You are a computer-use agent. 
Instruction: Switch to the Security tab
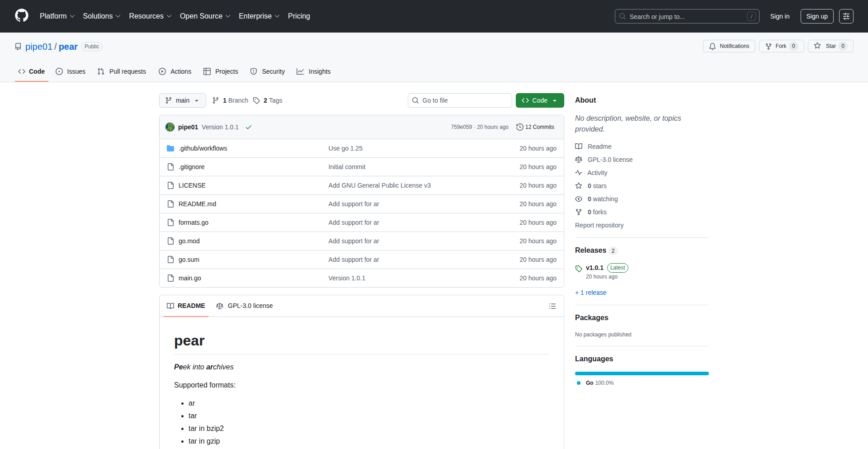pyautogui.click(x=268, y=71)
